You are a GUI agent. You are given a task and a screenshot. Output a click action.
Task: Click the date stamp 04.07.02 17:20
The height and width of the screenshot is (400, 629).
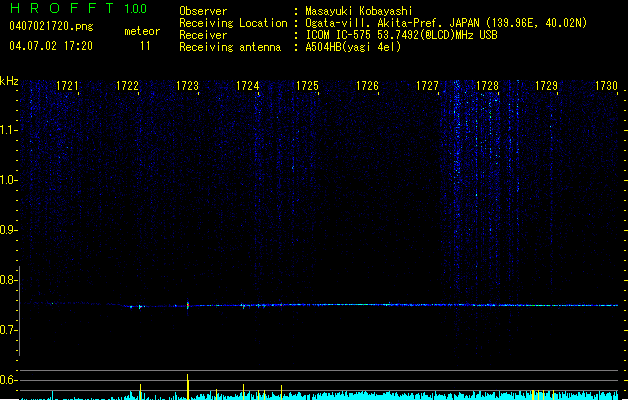(x=51, y=46)
